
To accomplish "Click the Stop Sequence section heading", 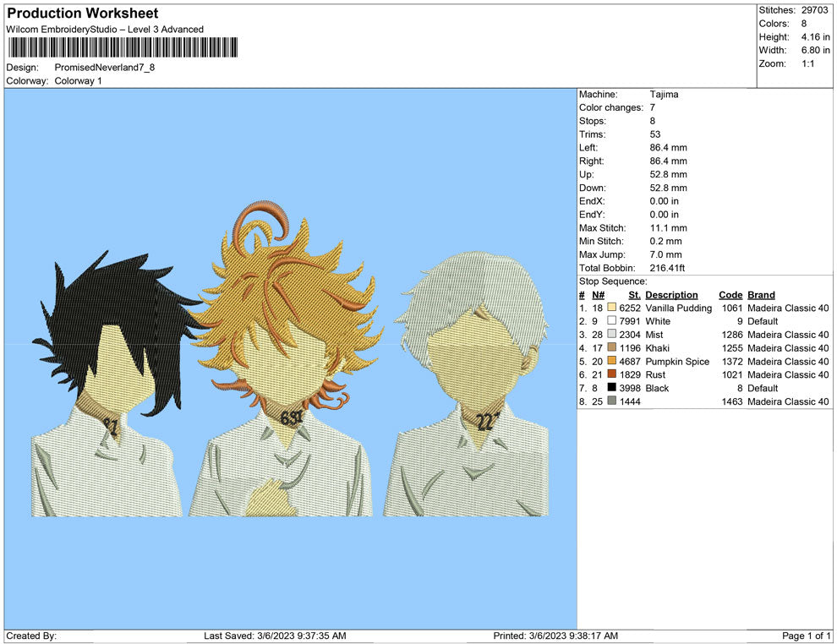I will (x=611, y=281).
